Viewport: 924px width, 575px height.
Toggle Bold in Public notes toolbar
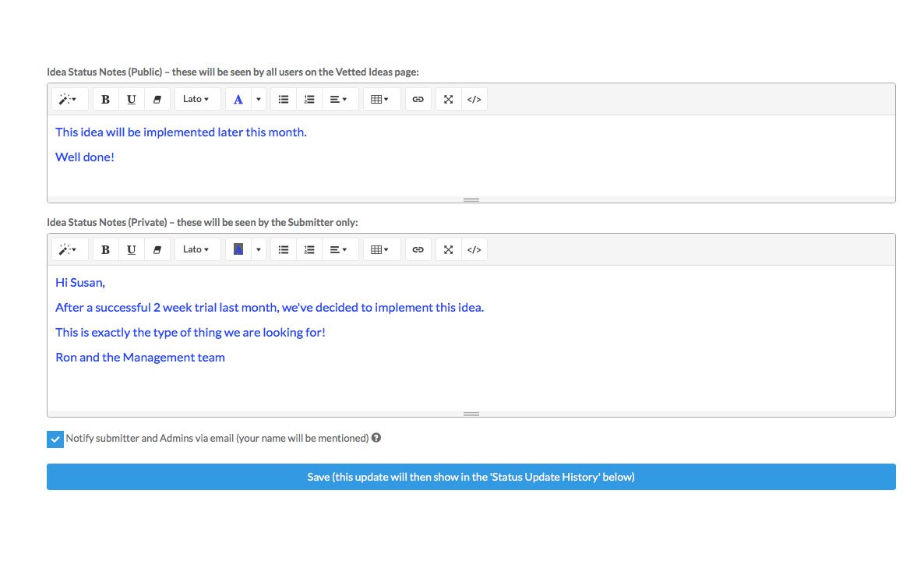[x=105, y=99]
